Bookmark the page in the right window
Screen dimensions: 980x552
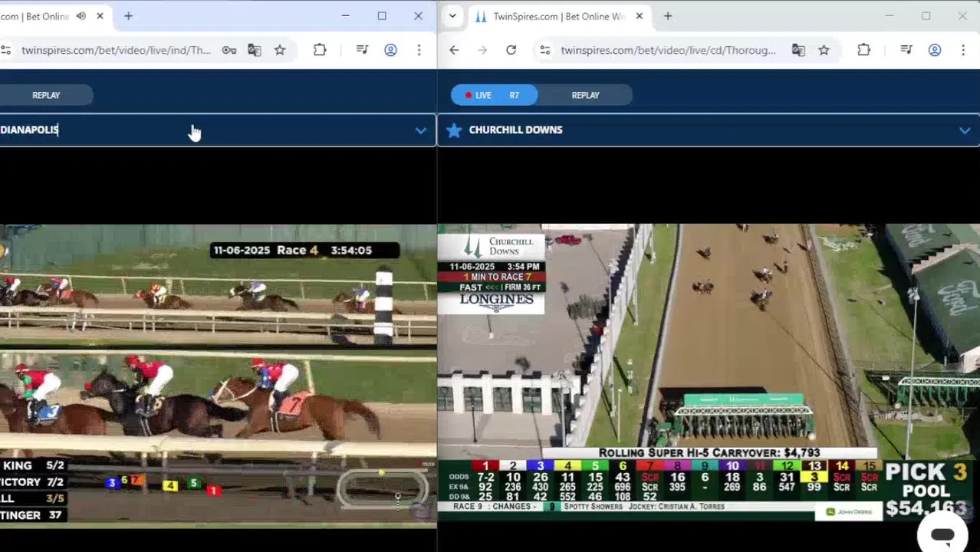pos(824,51)
